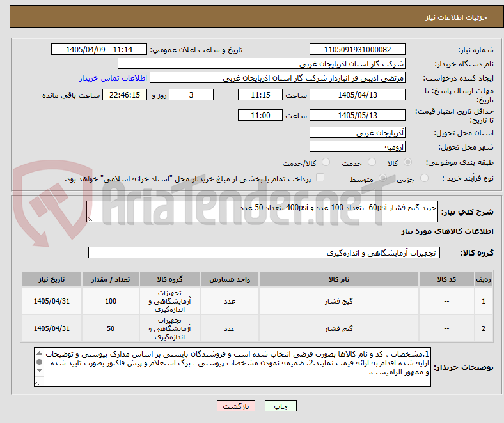
Task: Select the خدمت radio button
Action: (x=372, y=162)
